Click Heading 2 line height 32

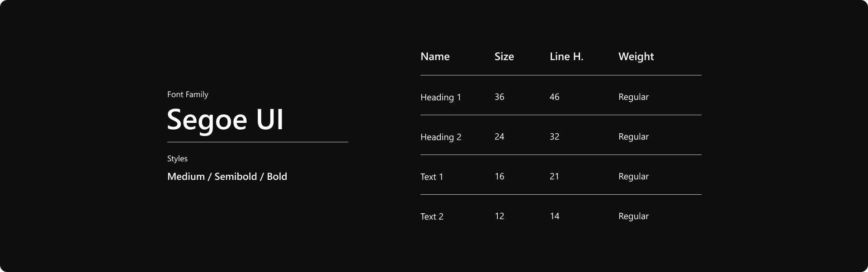tap(554, 137)
